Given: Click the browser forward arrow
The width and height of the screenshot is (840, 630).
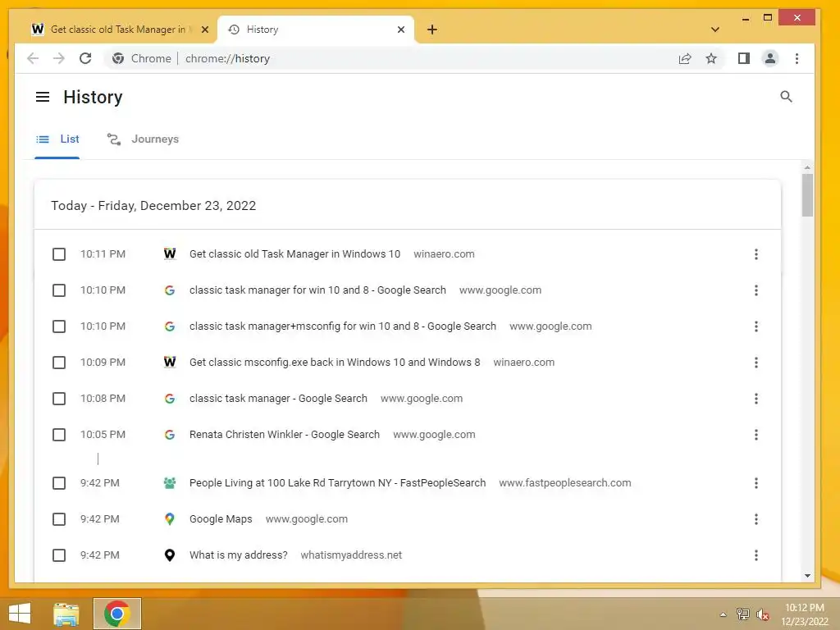Looking at the screenshot, I should pos(59,58).
